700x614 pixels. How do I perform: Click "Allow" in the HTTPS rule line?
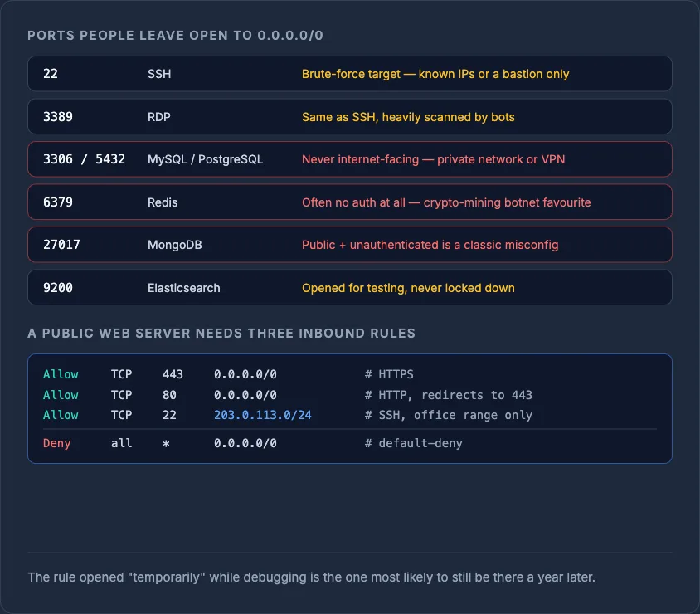click(x=61, y=374)
